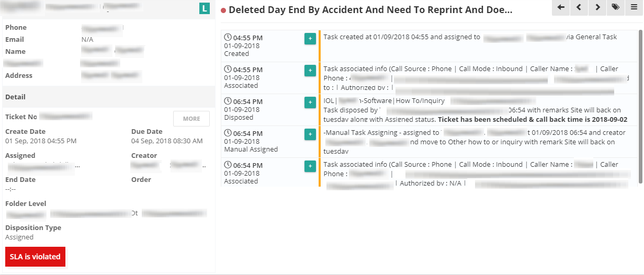Click the clock icon of the Disposed entry
The width and height of the screenshot is (644, 275).
coord(228,101)
